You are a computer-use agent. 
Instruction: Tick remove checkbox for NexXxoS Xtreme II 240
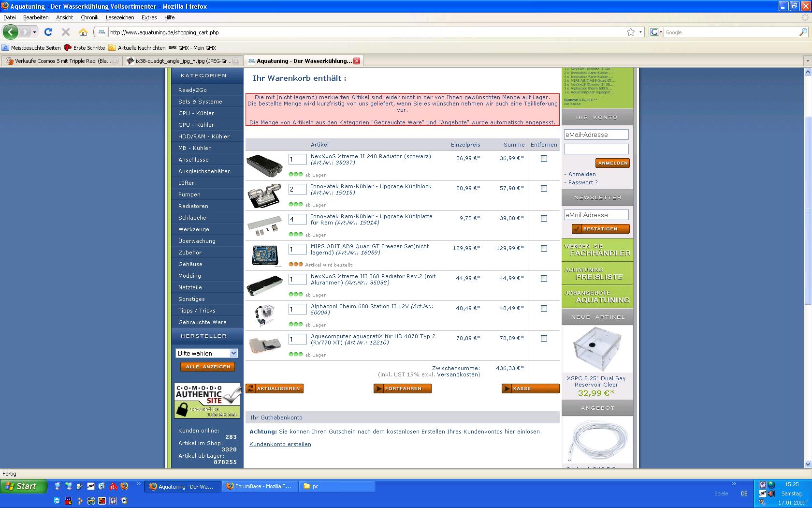click(544, 158)
